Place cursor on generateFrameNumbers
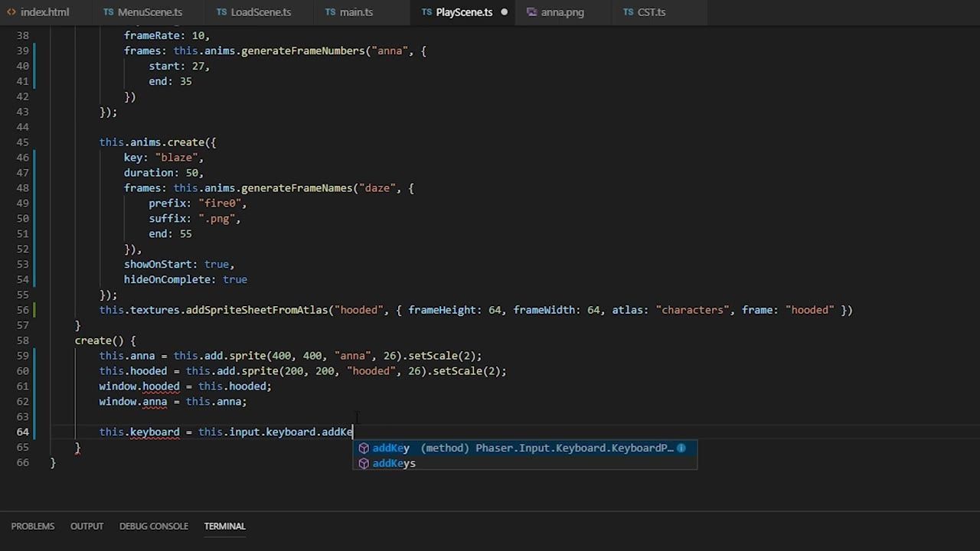Image resolution: width=980 pixels, height=551 pixels. pyautogui.click(x=303, y=51)
